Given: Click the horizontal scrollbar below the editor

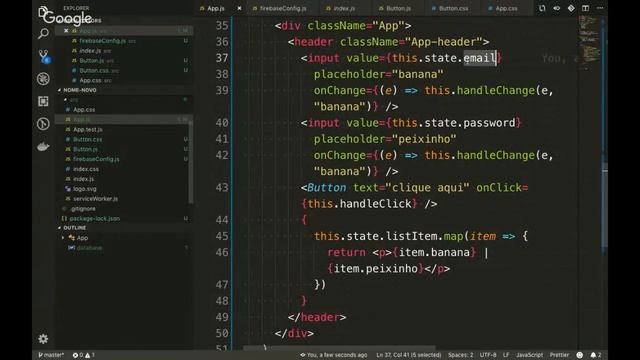Looking at the screenshot, I should (339, 348).
